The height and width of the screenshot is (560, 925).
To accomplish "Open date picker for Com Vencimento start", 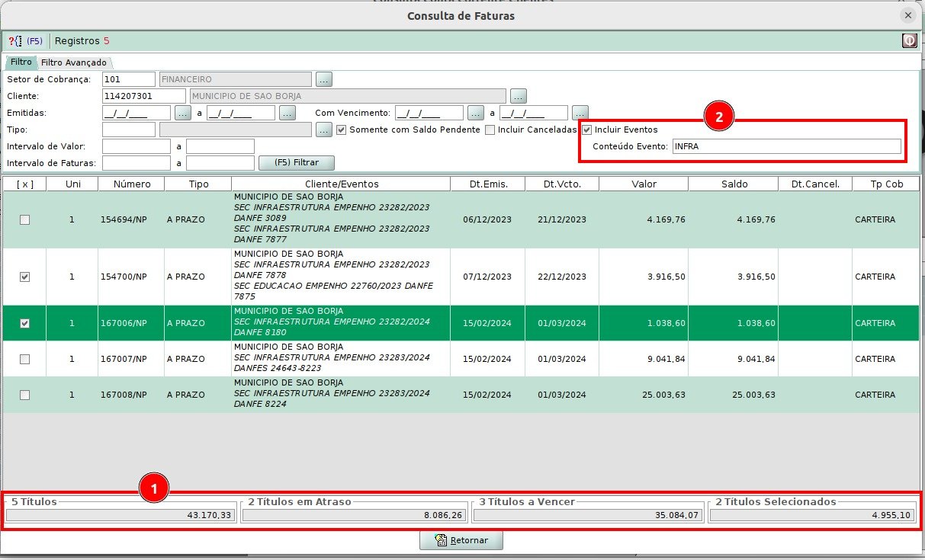I will pos(476,113).
